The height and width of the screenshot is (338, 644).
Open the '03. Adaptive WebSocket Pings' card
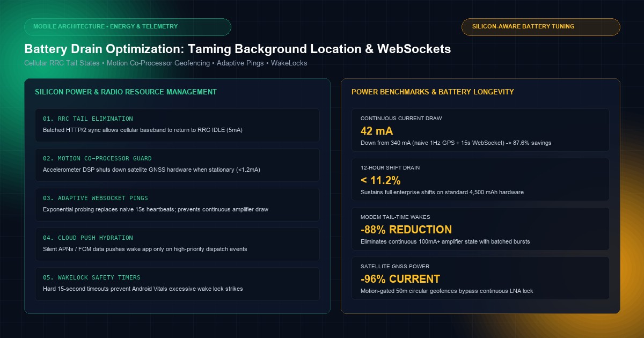(x=177, y=204)
